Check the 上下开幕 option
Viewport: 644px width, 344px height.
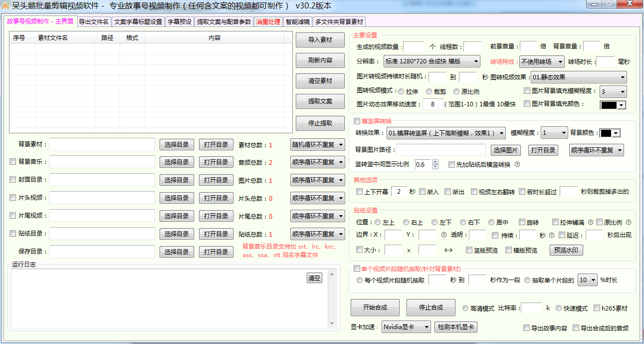[x=360, y=192]
